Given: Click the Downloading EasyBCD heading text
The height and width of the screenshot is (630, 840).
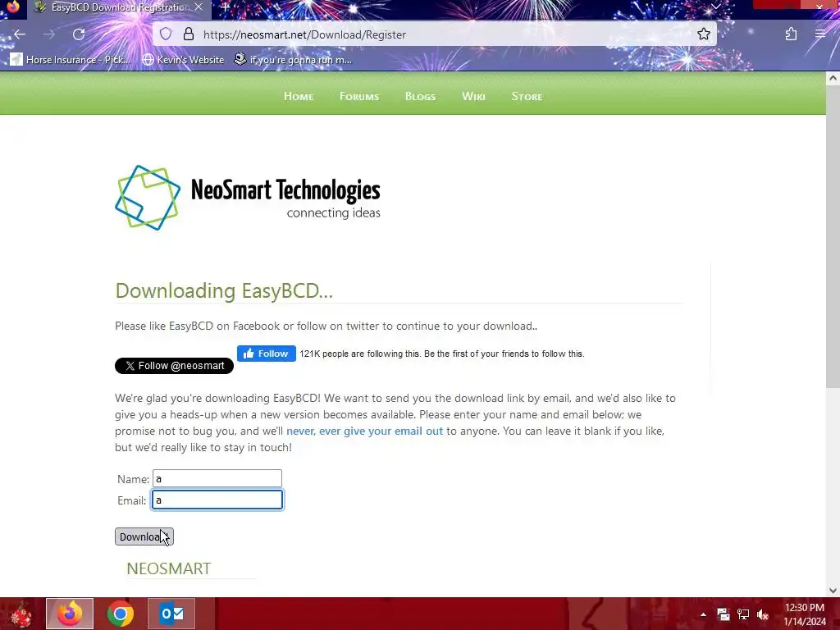Looking at the screenshot, I should [x=224, y=291].
